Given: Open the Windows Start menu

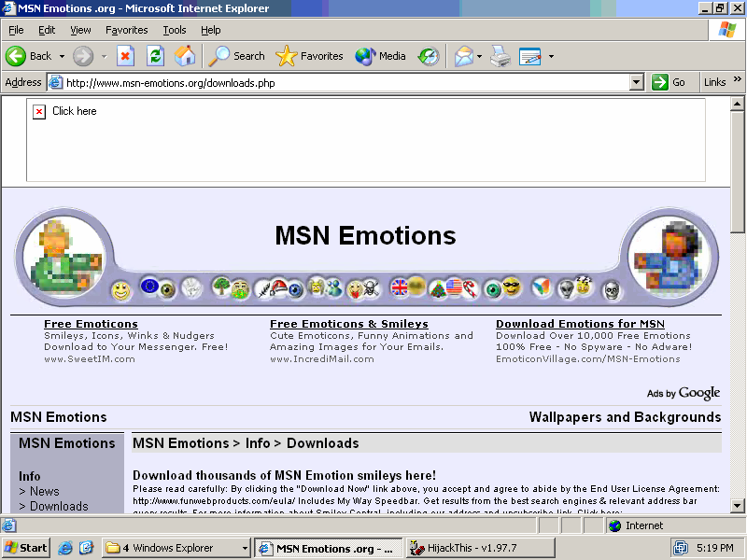Looking at the screenshot, I should point(26,548).
